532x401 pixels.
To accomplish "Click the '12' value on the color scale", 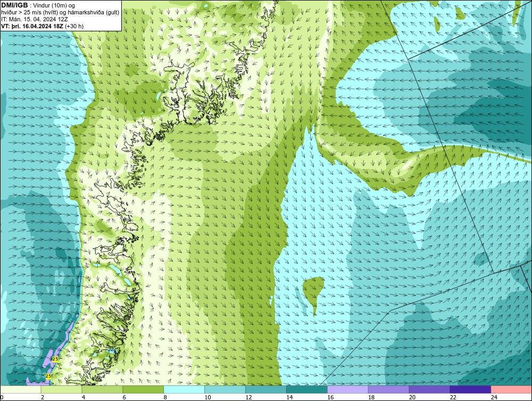I will [248, 397].
